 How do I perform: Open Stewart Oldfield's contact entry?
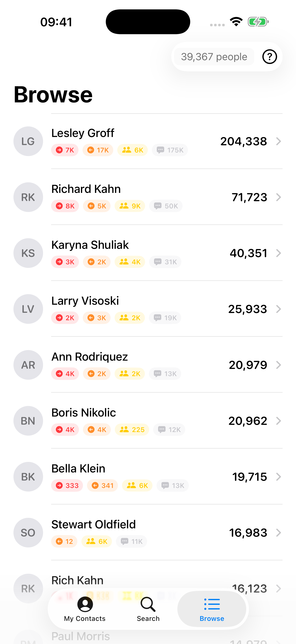pos(93,525)
